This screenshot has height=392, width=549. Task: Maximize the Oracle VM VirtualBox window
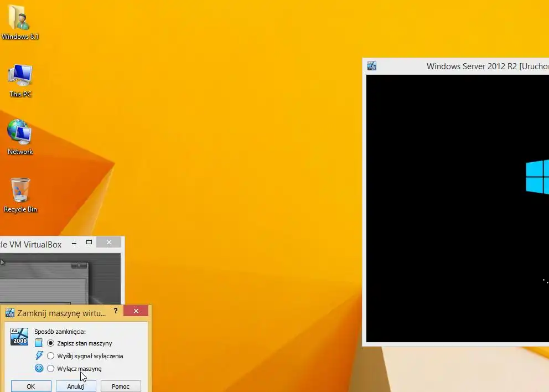click(x=89, y=243)
